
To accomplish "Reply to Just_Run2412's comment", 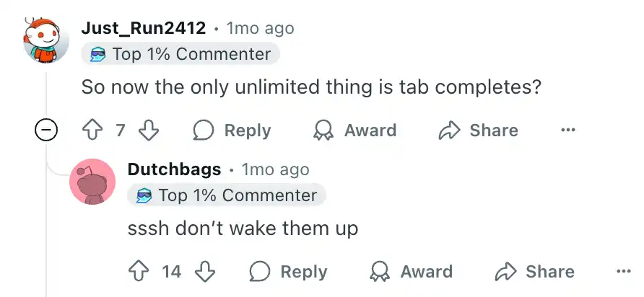I will click(232, 130).
